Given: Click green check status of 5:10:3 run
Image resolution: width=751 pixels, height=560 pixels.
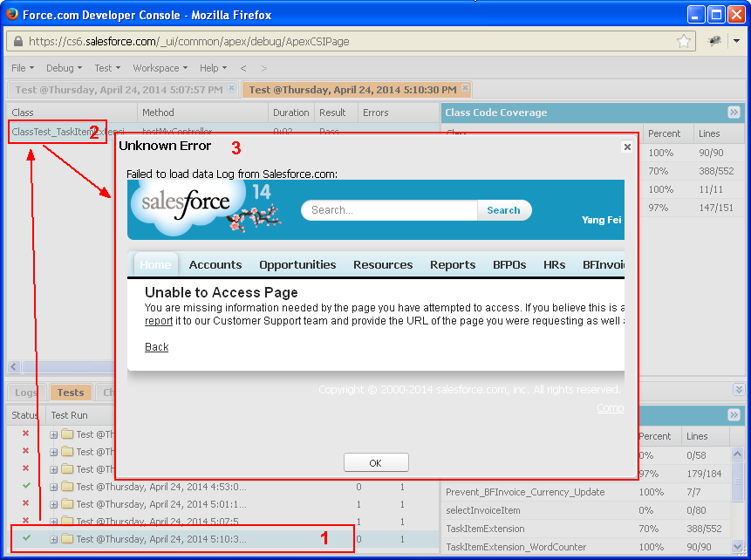Looking at the screenshot, I should 26,538.
